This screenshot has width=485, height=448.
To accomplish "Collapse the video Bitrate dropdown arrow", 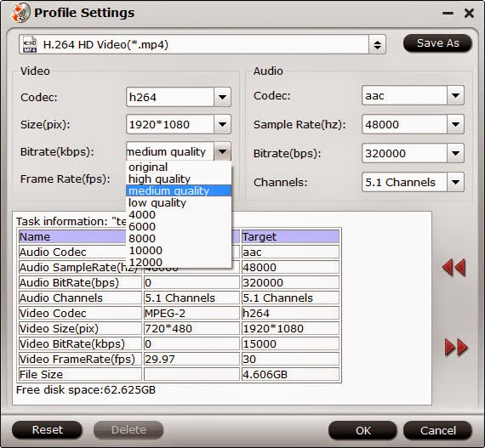I will (222, 151).
